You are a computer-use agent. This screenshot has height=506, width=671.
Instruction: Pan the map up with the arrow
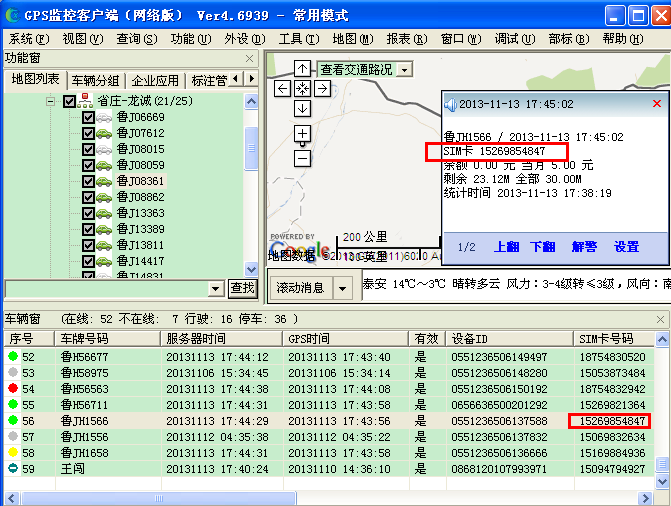click(302, 69)
